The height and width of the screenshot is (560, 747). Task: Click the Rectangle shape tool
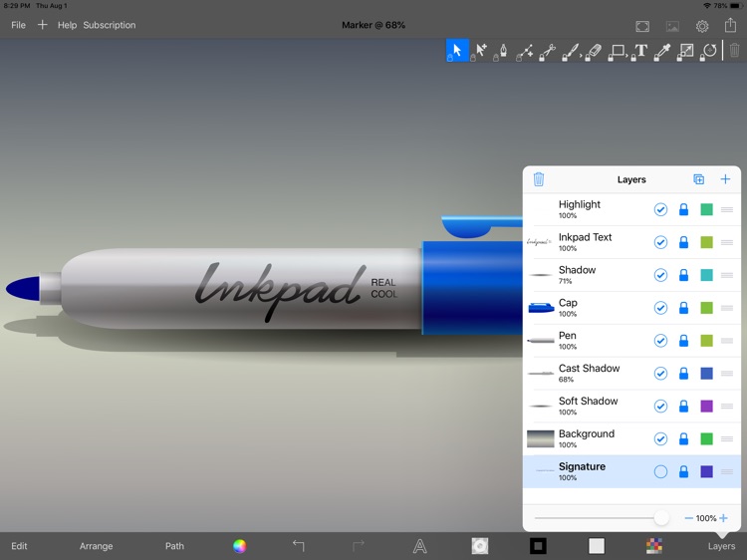point(618,51)
